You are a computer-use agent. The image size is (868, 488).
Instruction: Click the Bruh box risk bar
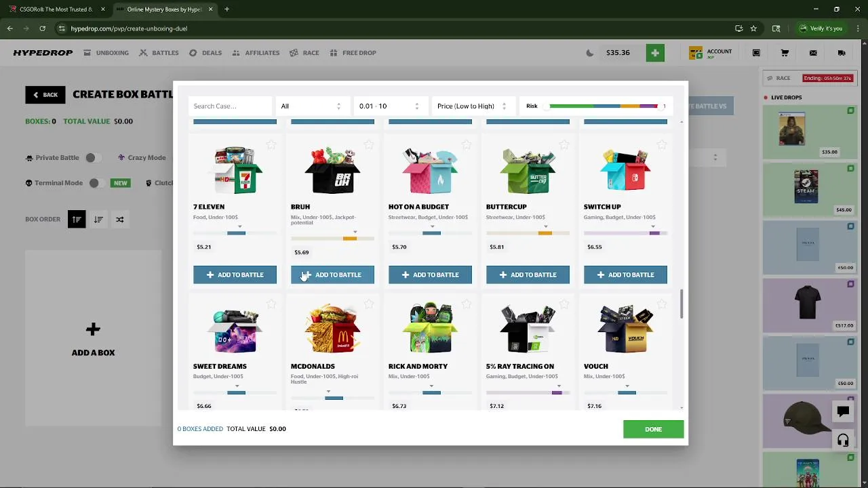point(332,239)
